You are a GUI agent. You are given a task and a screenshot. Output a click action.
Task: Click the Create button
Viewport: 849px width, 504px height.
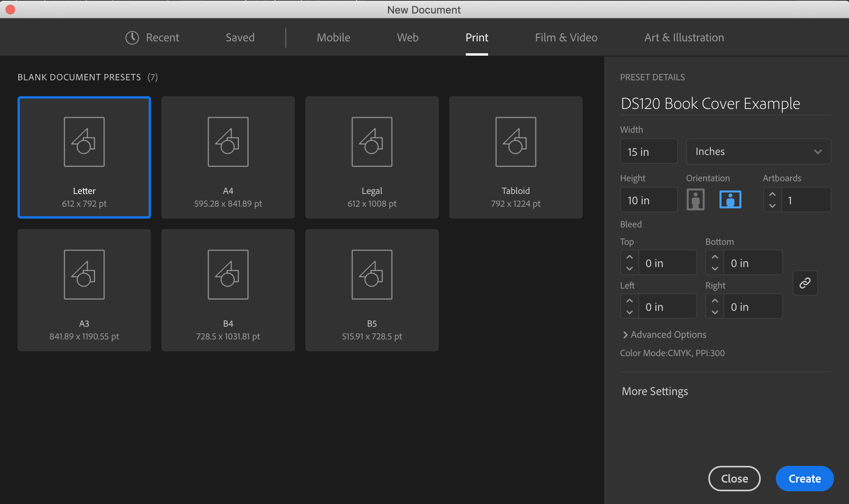point(804,478)
